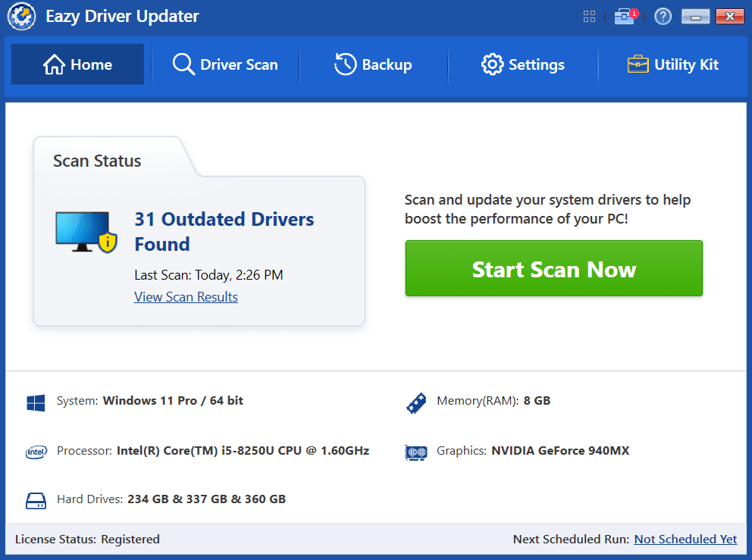This screenshot has width=752, height=560.
Task: Click the Intel icon beside Processor details
Action: 36,452
